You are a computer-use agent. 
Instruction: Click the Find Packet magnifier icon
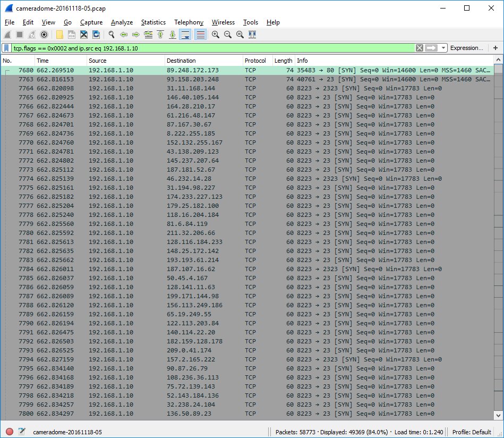click(112, 35)
